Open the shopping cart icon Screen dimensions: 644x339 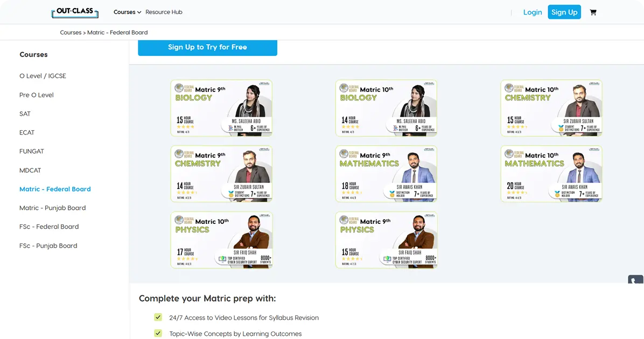coord(593,12)
